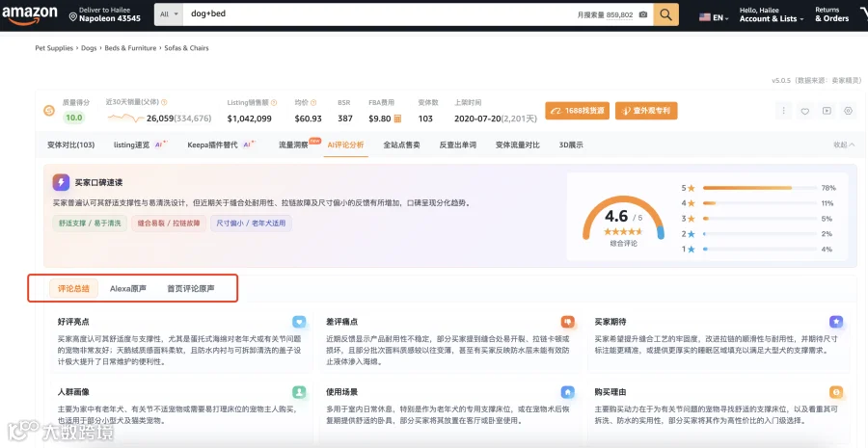Screen dimensions: 868x448
Task: Click the camera icon in search bar
Action: point(642,15)
